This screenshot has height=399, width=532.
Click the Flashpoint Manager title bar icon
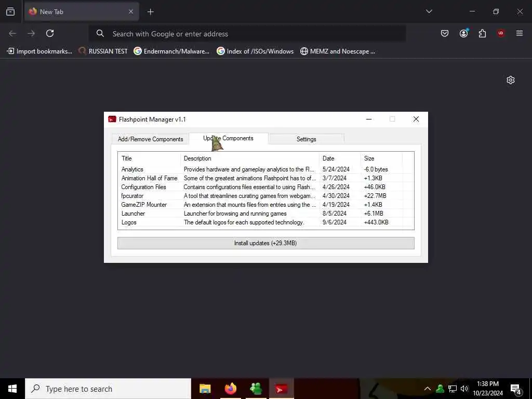tap(112, 119)
